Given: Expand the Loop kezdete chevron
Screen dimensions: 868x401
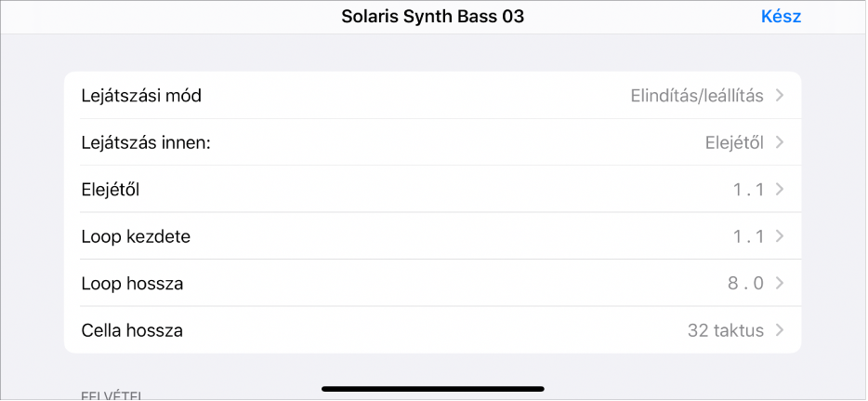Looking at the screenshot, I should 779,236.
